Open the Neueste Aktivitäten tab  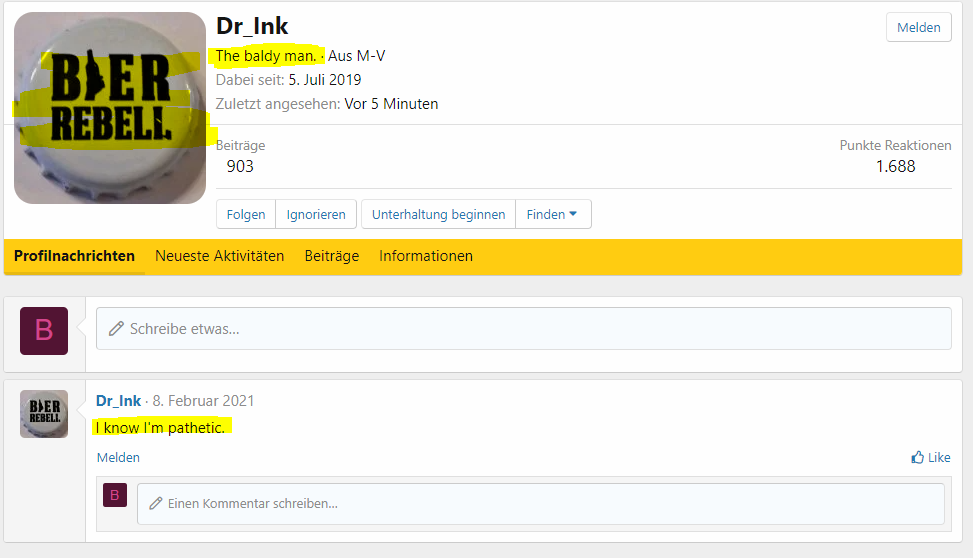(219, 256)
